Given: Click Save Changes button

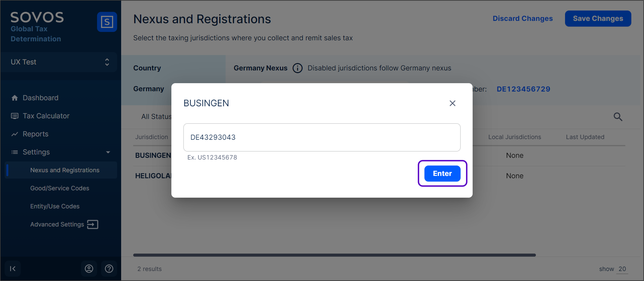Looking at the screenshot, I should (x=598, y=18).
